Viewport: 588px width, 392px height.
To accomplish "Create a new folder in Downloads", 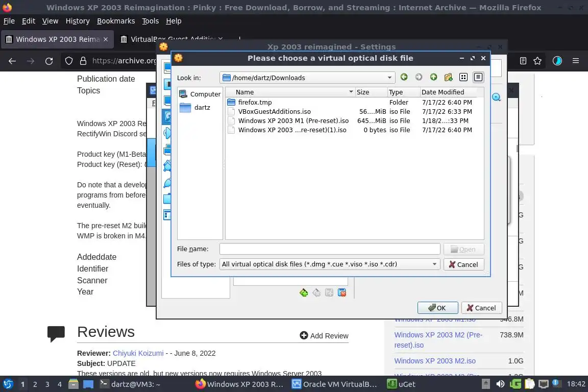I will [x=449, y=77].
